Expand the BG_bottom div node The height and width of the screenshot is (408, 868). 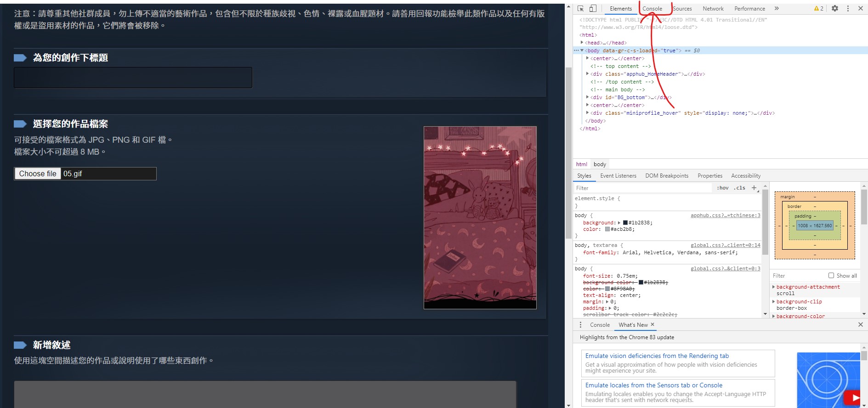(588, 97)
